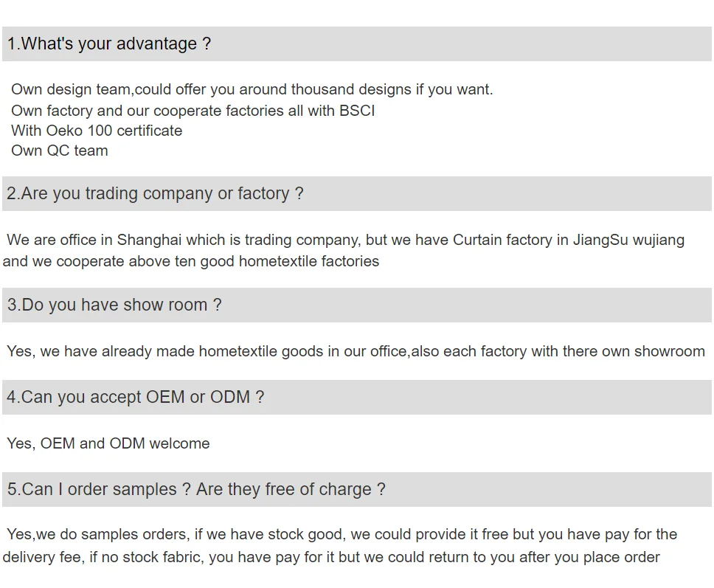Click the word "BSCI" in the first answer
The width and height of the screenshot is (714, 588).
(357, 111)
